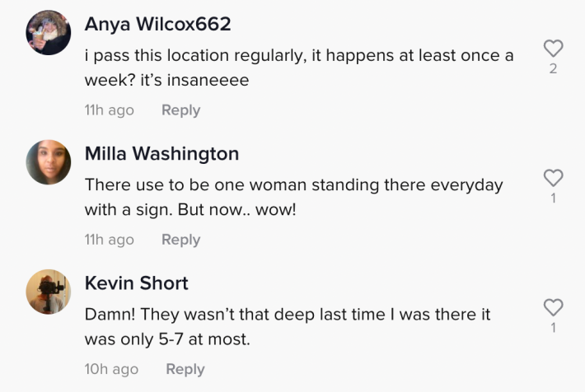The width and height of the screenshot is (585, 392).
Task: Reply to Anya Wilcox662's comment
Action: (x=180, y=110)
